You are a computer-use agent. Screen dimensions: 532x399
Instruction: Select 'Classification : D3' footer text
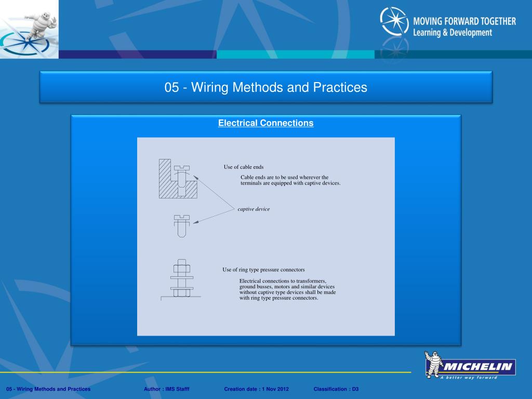tap(336, 389)
